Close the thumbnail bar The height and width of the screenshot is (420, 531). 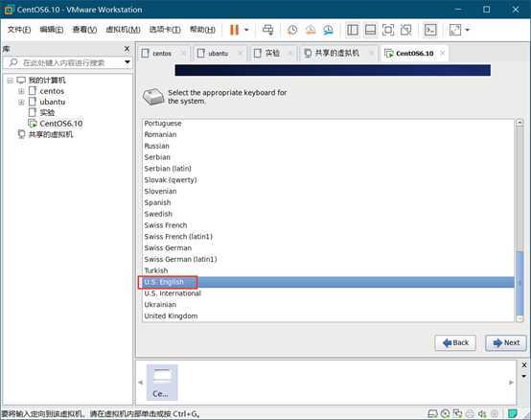(524, 364)
